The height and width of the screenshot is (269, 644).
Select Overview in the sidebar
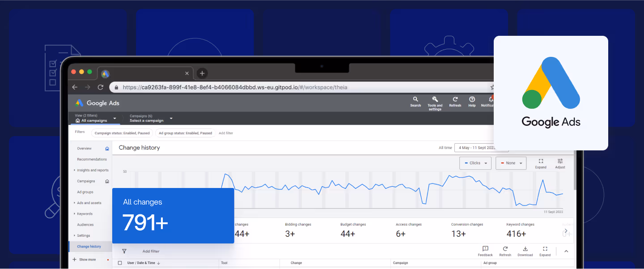click(84, 149)
